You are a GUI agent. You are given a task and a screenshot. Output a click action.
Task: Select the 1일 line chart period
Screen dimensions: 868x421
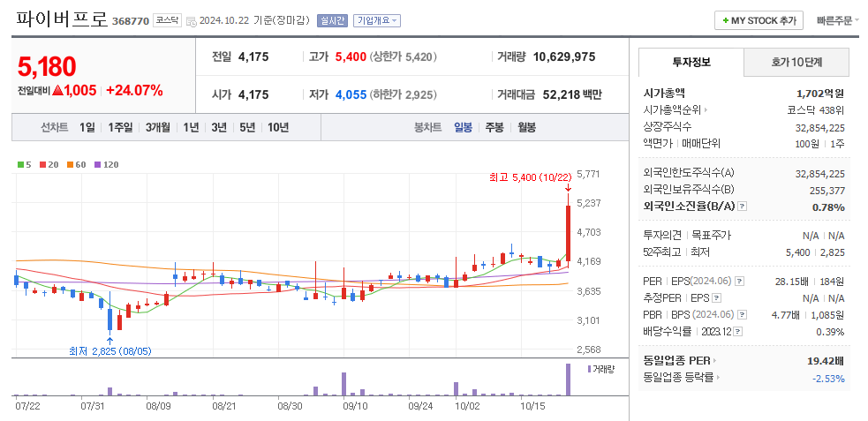click(87, 127)
